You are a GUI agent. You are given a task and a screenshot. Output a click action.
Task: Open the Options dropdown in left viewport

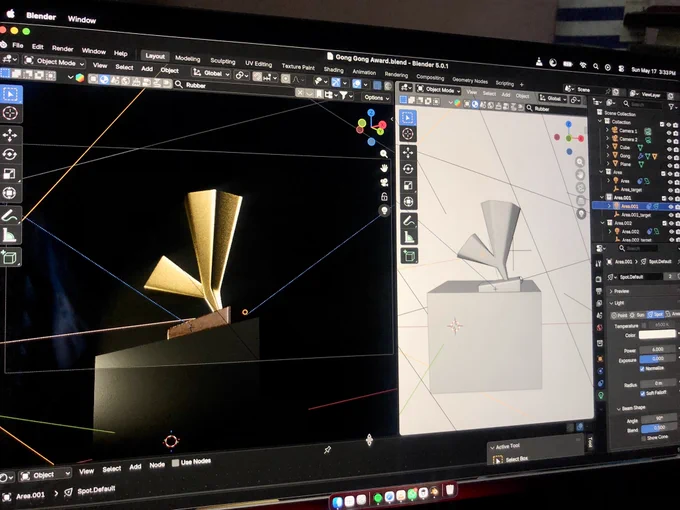pos(376,98)
